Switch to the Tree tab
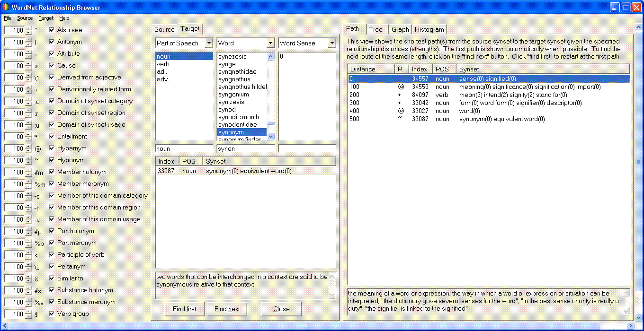Screen dimensions: 644x331 376,29
